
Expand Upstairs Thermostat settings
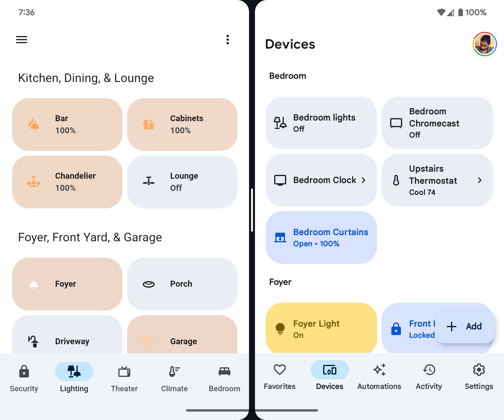point(480,180)
